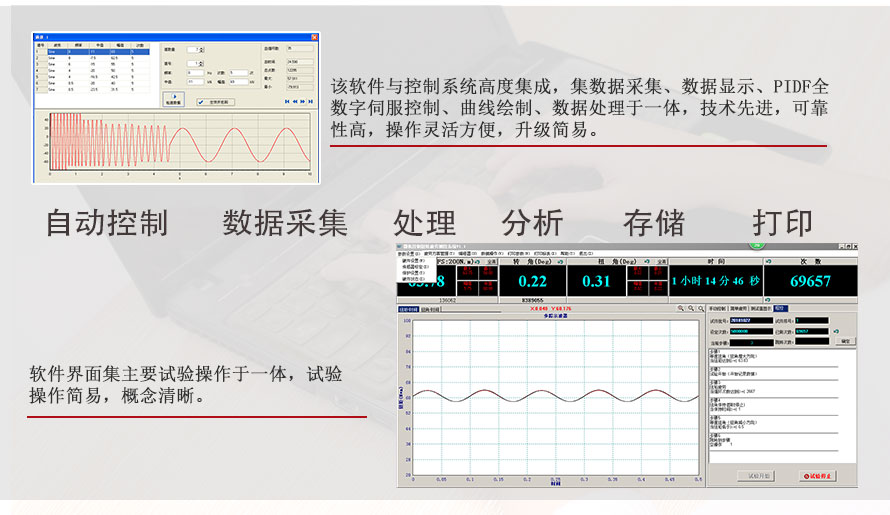Screen dimensions: 890x515
Task: Click the last-record navigation arrow in waveform dialog
Action: (x=312, y=102)
